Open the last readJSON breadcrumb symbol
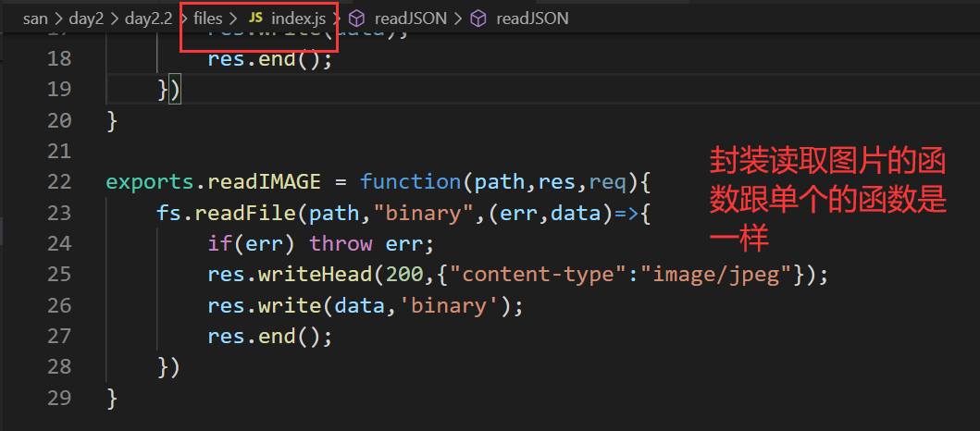This screenshot has height=431, width=980. (x=532, y=18)
